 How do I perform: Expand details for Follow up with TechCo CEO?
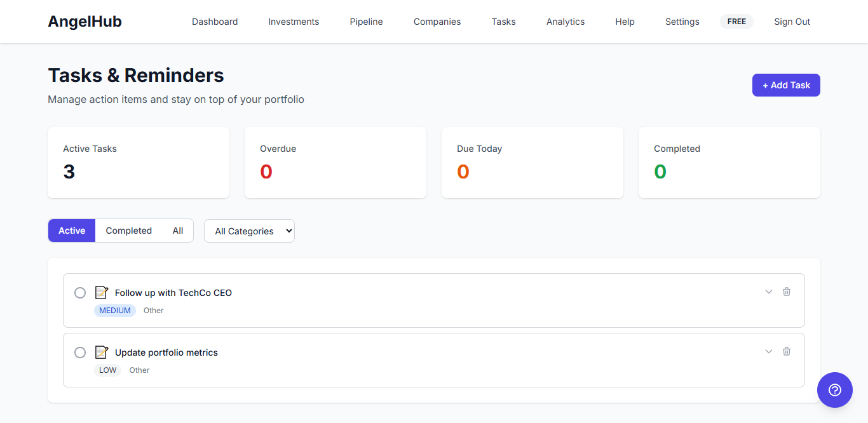coord(768,291)
